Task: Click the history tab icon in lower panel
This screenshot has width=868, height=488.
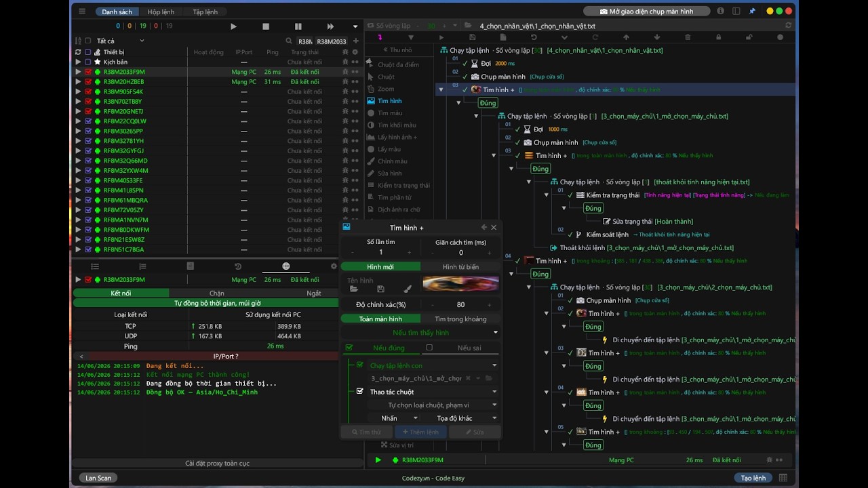Action: coord(237,266)
